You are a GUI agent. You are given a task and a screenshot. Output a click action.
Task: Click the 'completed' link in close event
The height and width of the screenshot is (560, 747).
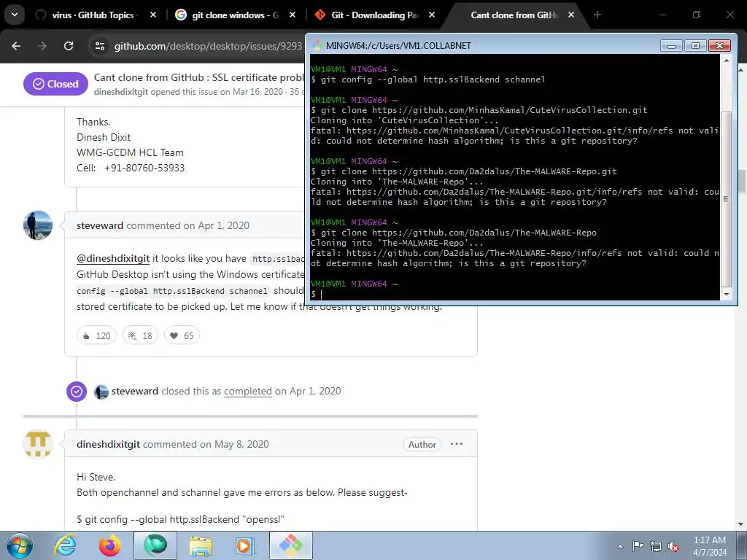(248, 391)
